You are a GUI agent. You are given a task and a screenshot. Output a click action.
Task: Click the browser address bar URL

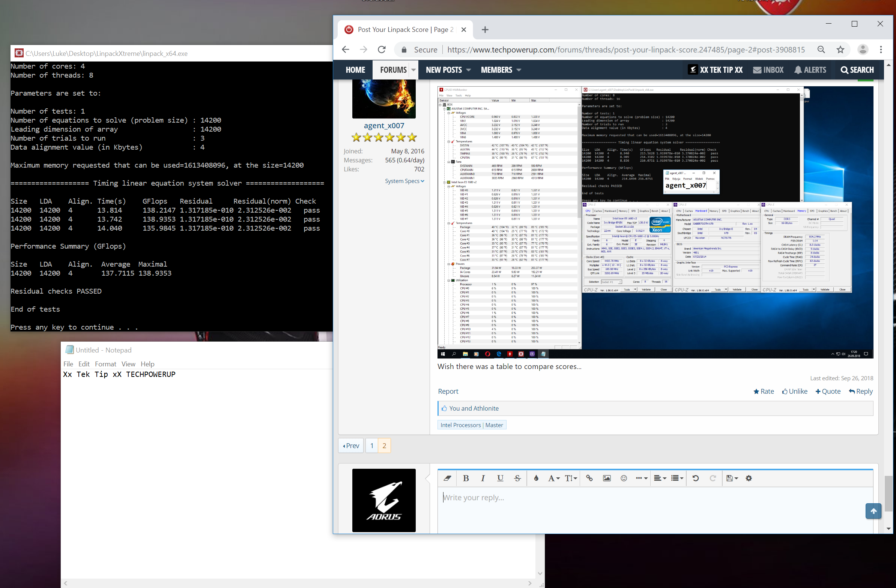pyautogui.click(x=626, y=49)
